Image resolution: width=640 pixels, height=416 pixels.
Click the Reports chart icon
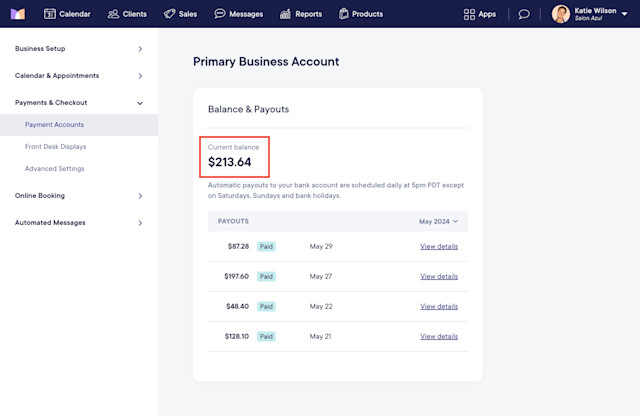(286, 14)
